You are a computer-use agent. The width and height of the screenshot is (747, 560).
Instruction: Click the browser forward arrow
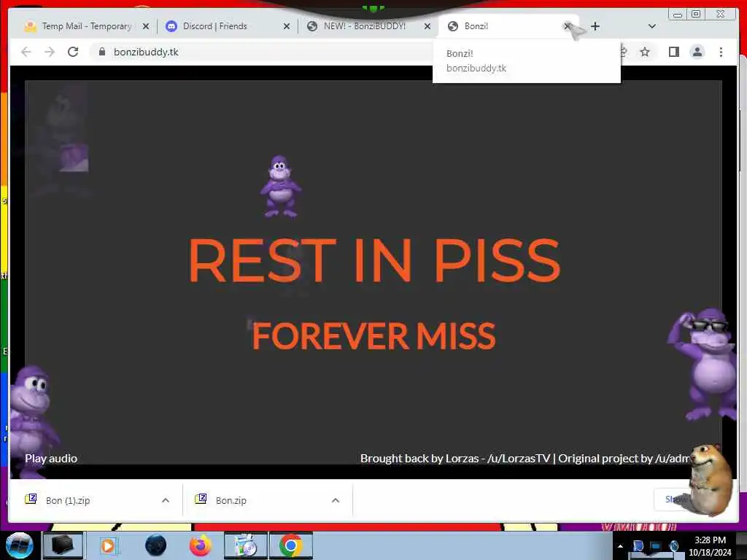tap(50, 52)
